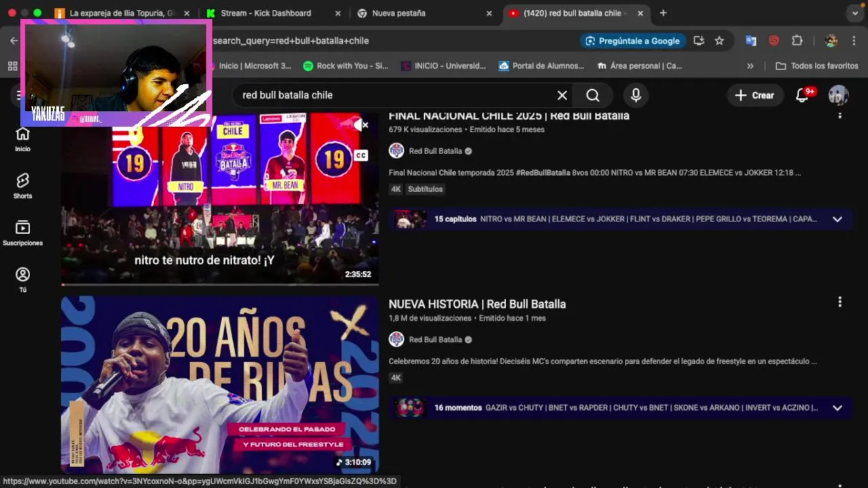Click the 4K badge under NUEVA HISTORIA
The height and width of the screenshot is (488, 868).
tap(396, 378)
